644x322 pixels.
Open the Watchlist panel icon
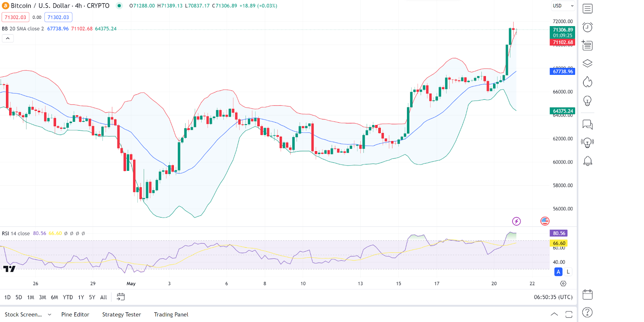(587, 8)
